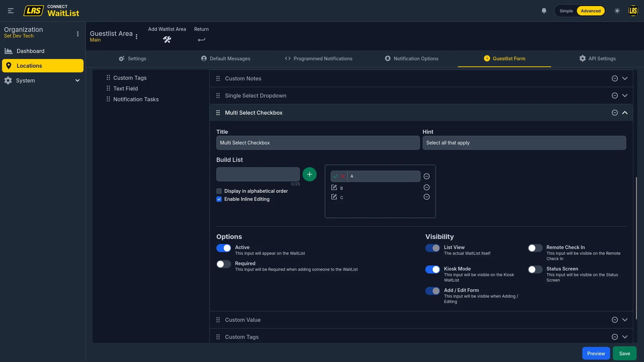The height and width of the screenshot is (362, 644).
Task: Select the Guestlist Form tab
Action: click(504, 59)
